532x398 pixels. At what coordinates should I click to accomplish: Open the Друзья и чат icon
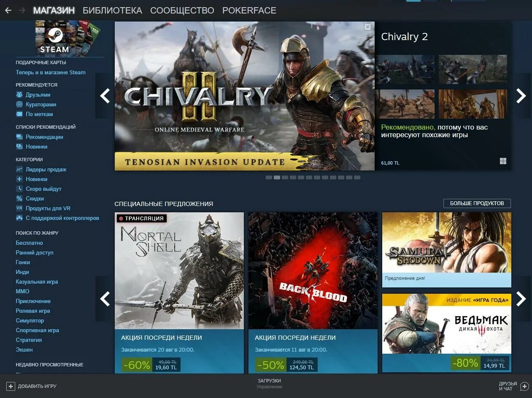(x=524, y=386)
